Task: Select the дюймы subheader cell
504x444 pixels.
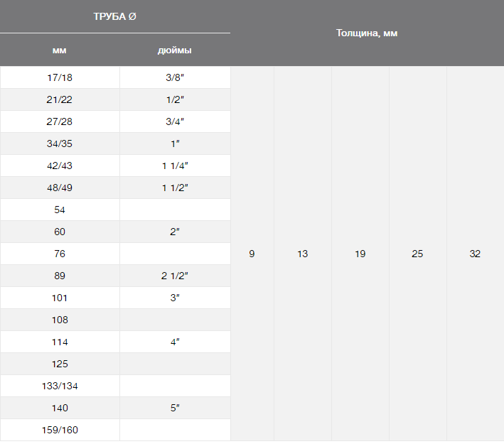Action: (174, 50)
